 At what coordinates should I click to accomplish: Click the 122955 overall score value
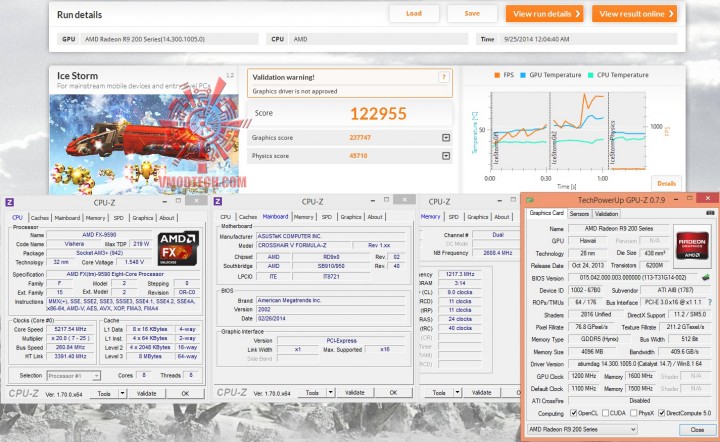point(378,114)
